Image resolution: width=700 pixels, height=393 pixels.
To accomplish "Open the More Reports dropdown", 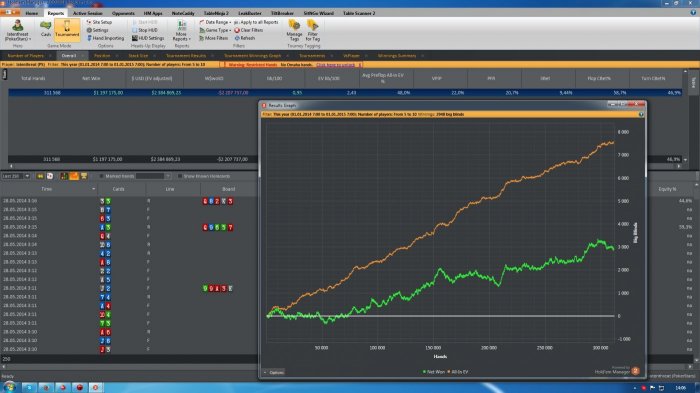I will pos(181,30).
